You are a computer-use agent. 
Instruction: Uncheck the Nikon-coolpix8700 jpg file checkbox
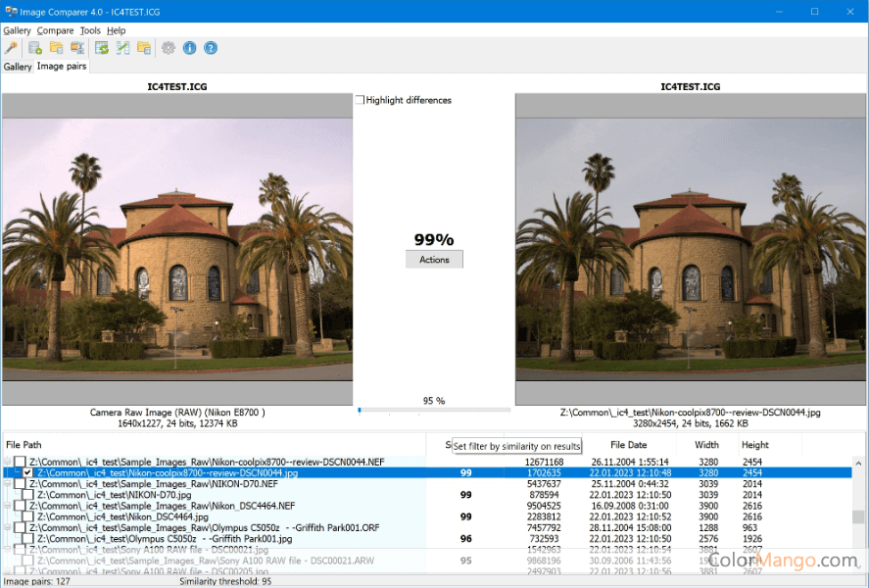(28, 472)
